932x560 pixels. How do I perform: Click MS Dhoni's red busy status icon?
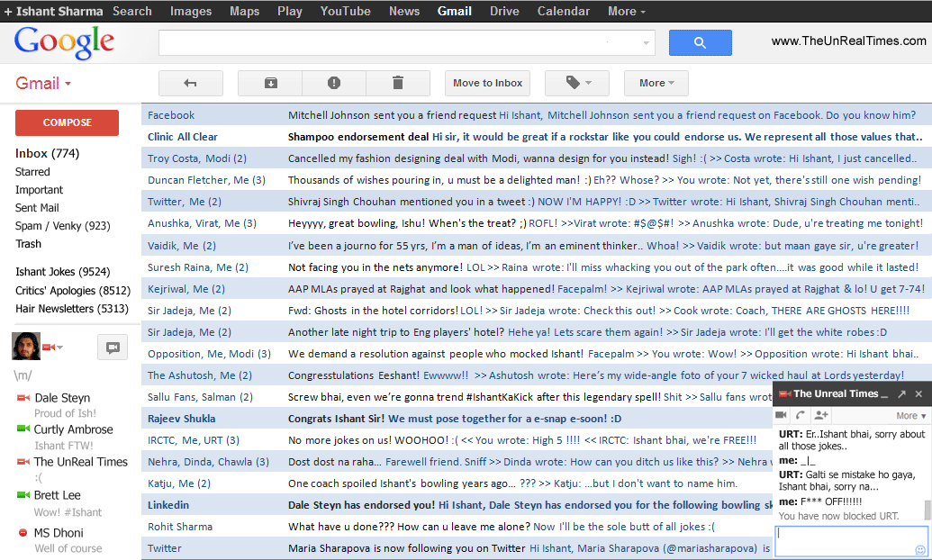[23, 533]
